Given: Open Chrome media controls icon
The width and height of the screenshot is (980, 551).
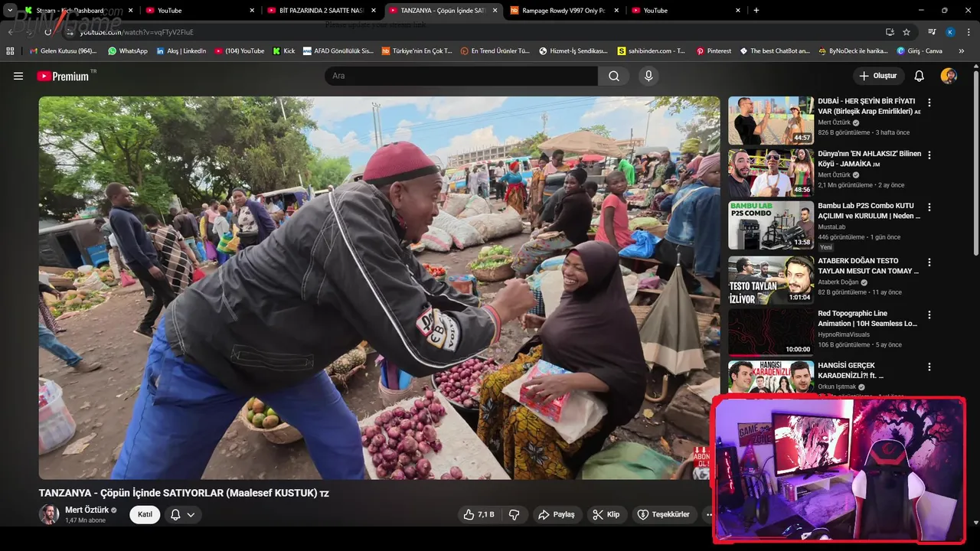Looking at the screenshot, I should [932, 32].
